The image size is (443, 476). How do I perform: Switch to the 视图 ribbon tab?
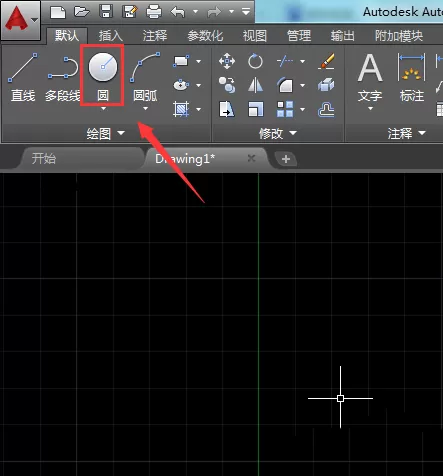[x=255, y=36]
